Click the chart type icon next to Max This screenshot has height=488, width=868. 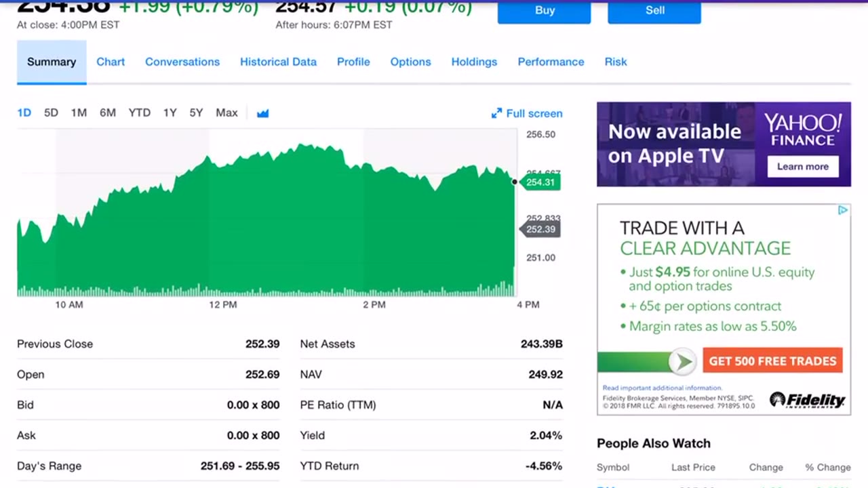pos(263,113)
